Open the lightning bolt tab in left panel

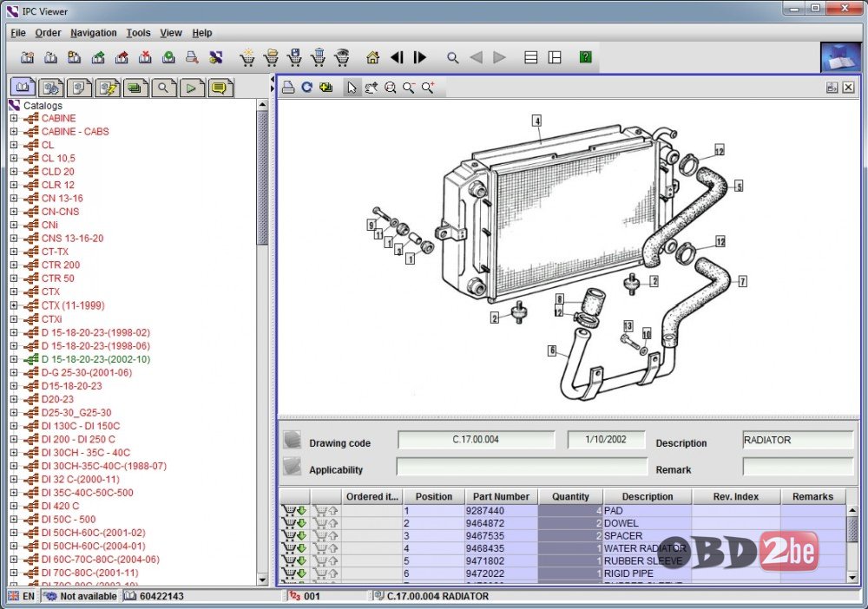click(108, 88)
